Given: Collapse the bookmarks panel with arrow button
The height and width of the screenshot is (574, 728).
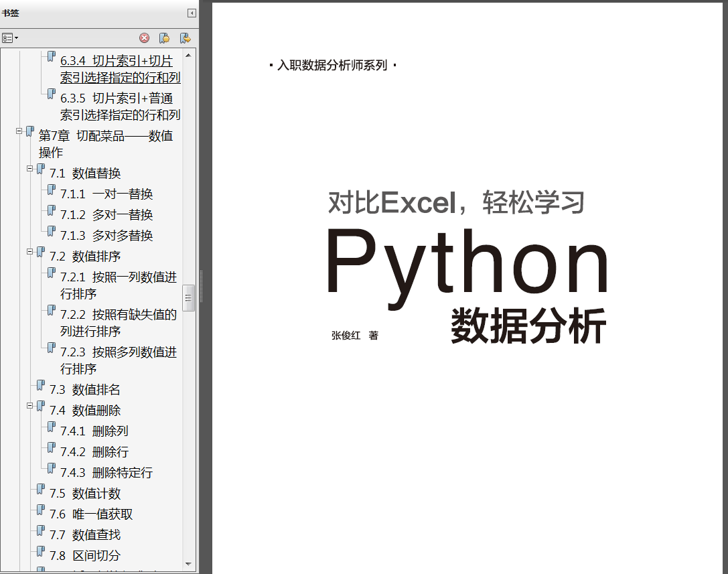Looking at the screenshot, I should (192, 13).
